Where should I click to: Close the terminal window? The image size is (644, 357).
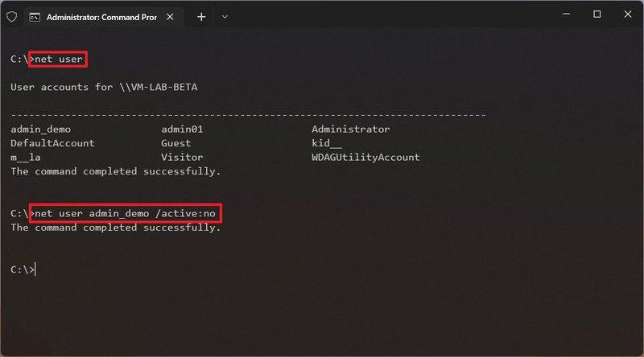(x=628, y=14)
